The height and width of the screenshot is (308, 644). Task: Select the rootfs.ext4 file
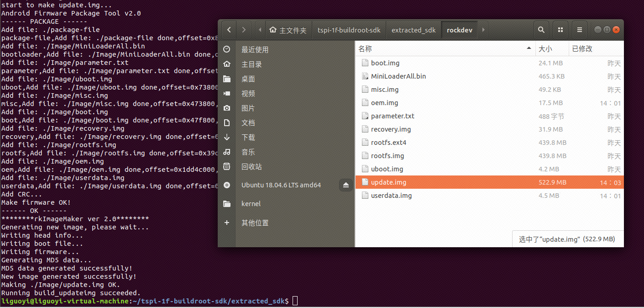(x=388, y=143)
